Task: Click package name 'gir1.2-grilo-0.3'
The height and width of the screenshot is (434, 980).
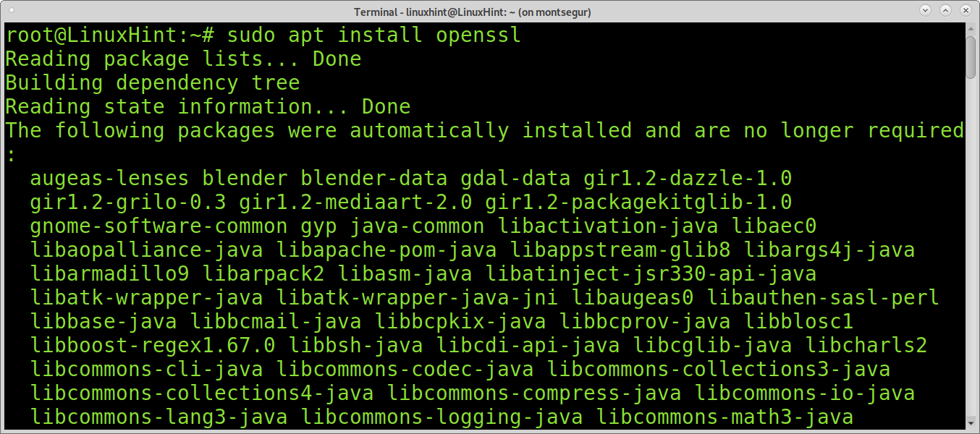Action: (128, 202)
